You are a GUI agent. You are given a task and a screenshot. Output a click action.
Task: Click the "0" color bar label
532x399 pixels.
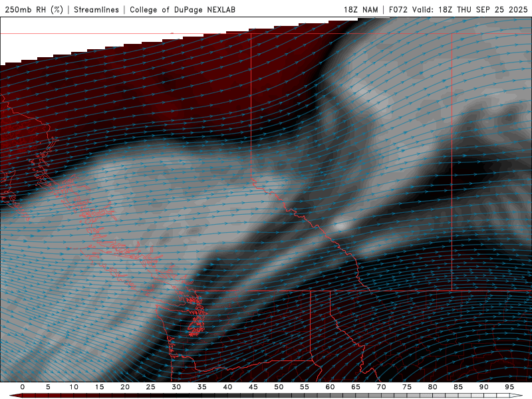click(x=23, y=387)
